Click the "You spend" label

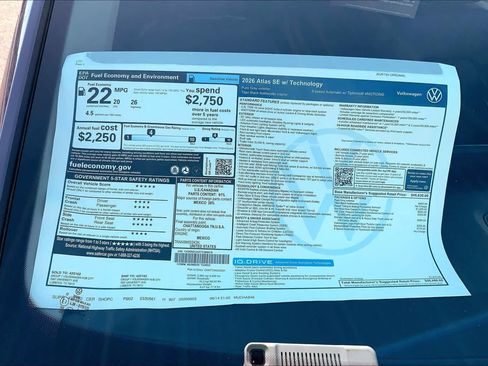tap(203, 90)
